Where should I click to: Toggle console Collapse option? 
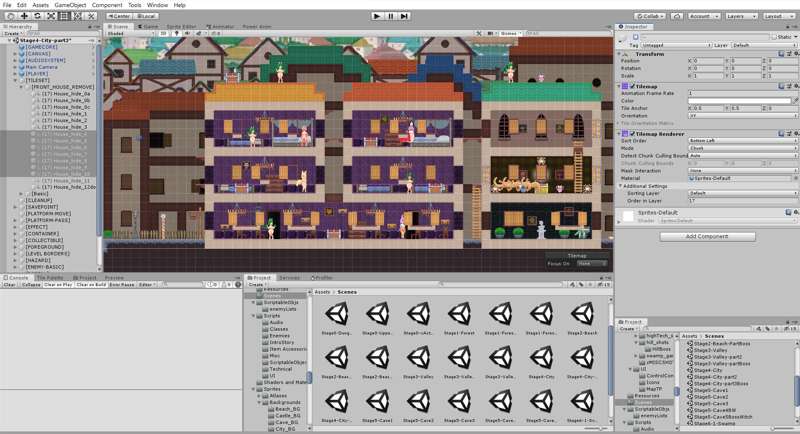click(x=31, y=285)
